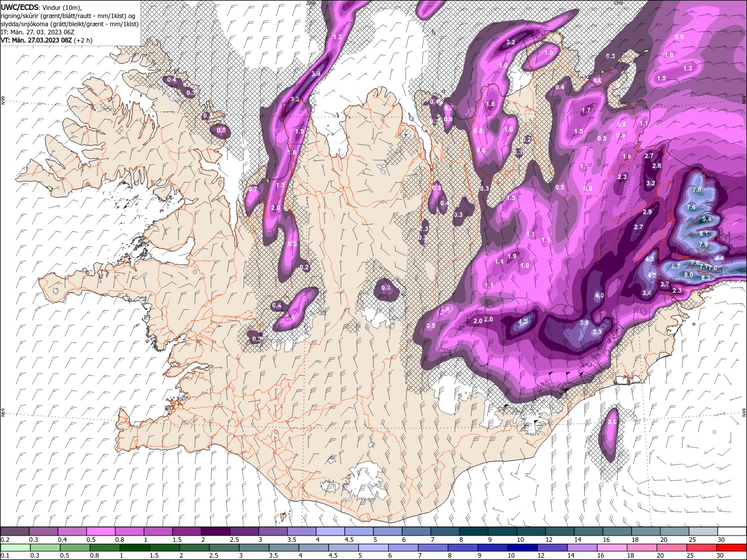Click the 6.7 precipitation value label
Screen dimensions: 747x560
676,266
